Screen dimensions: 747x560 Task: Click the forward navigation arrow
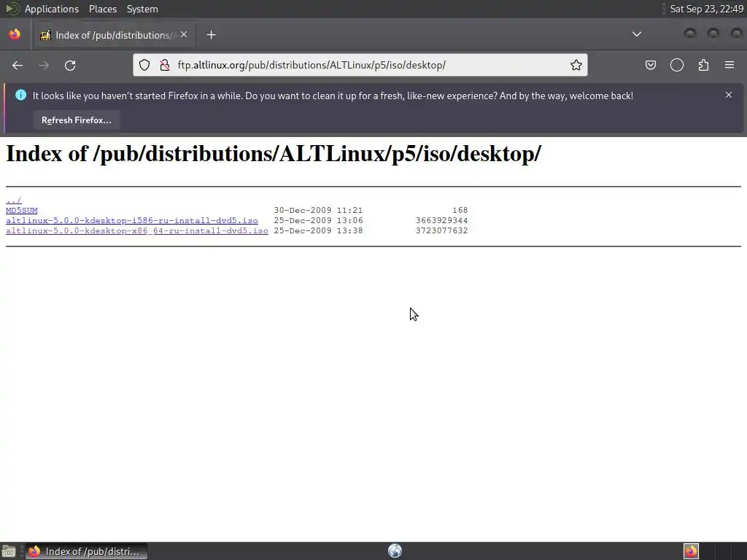[x=44, y=65]
